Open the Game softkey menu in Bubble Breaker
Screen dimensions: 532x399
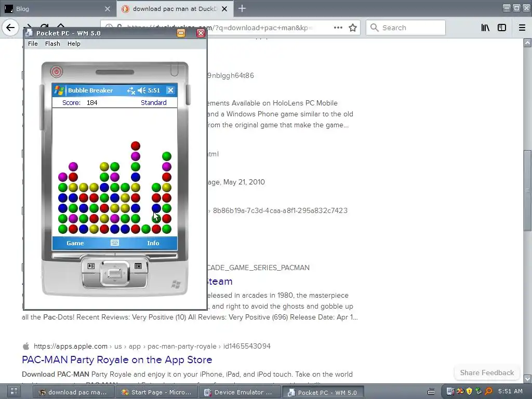point(75,243)
